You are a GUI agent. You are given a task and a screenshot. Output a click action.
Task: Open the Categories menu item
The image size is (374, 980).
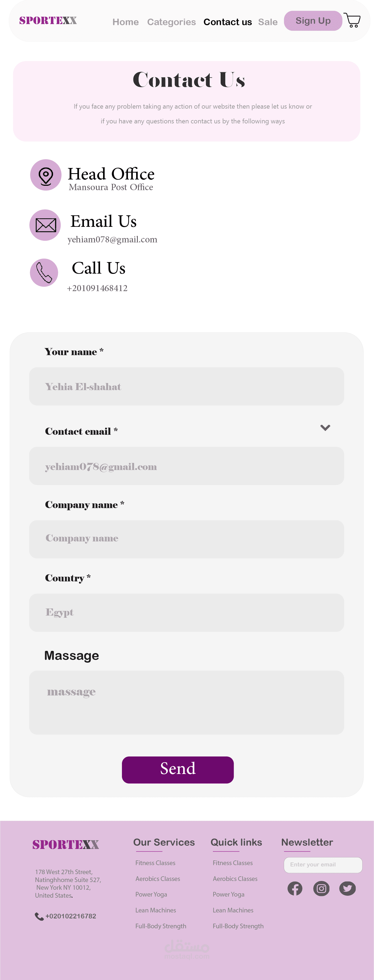coord(171,22)
